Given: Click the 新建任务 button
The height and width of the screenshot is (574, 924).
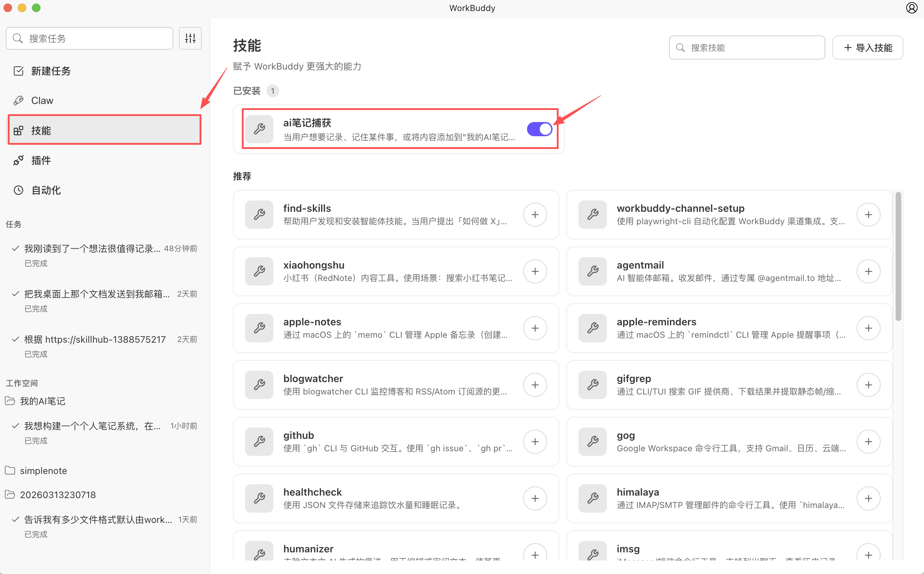Looking at the screenshot, I should [50, 71].
